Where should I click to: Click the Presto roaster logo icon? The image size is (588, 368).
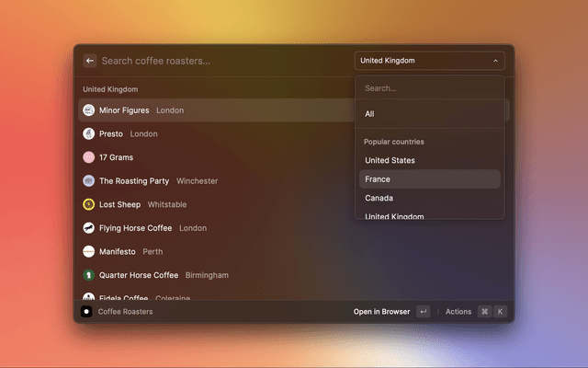89,133
